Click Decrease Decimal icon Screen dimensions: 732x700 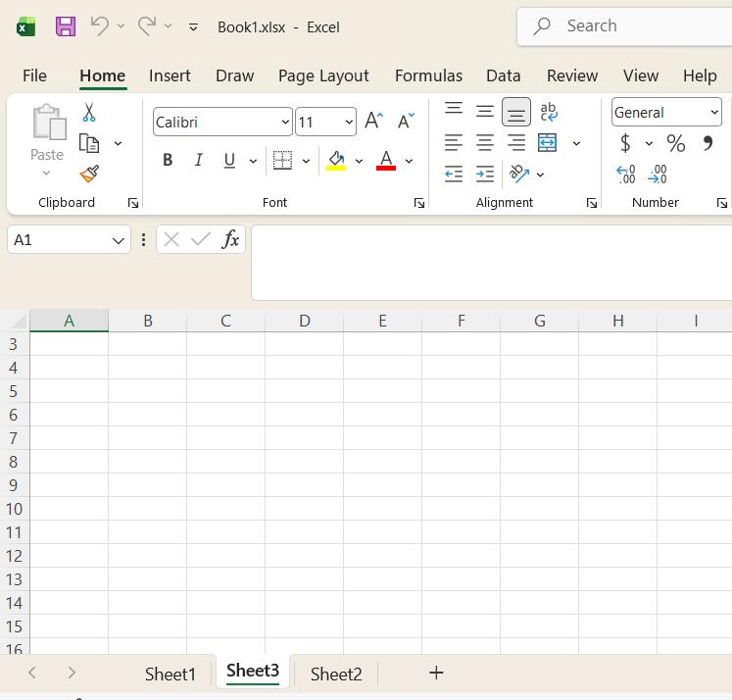point(658,175)
